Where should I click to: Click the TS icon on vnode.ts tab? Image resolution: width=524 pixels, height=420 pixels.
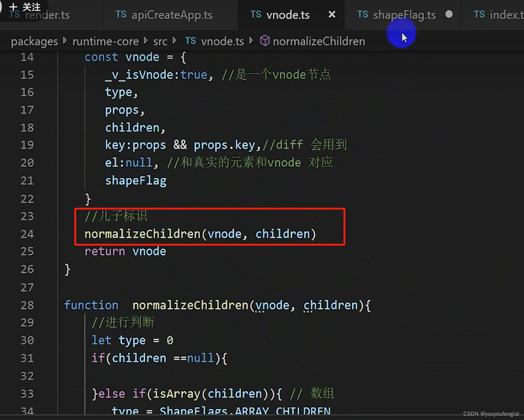tap(256, 14)
